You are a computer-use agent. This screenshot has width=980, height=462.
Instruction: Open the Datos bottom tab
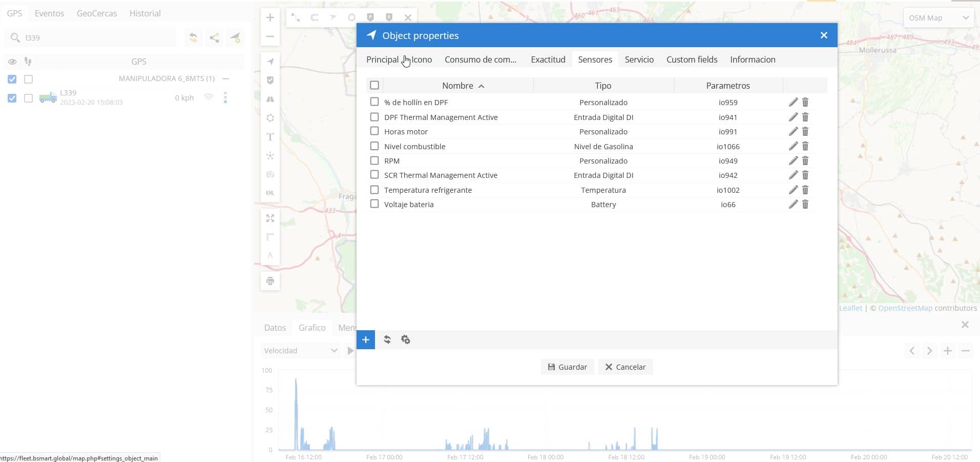point(275,328)
